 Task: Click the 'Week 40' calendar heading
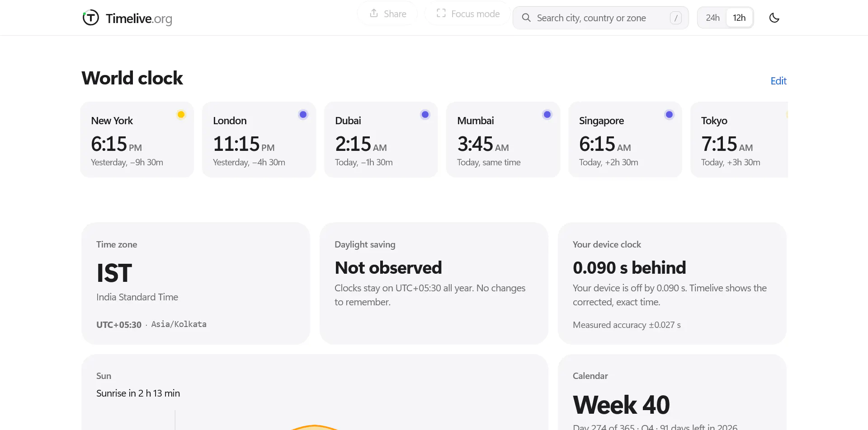pos(621,405)
